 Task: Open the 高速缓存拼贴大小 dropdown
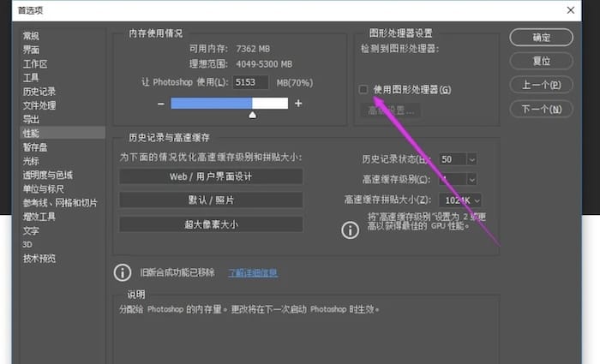pos(460,200)
